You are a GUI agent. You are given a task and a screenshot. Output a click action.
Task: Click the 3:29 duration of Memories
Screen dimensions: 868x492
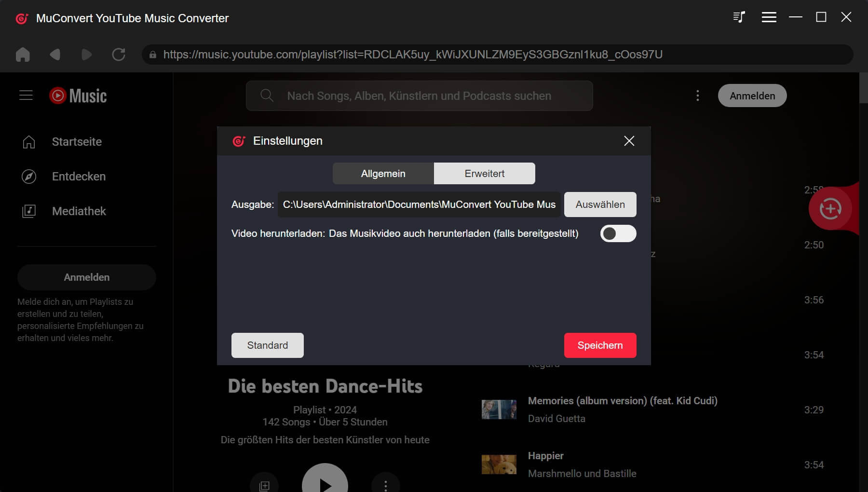coord(814,410)
